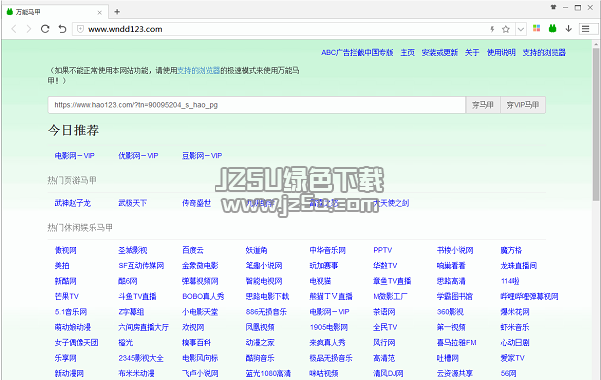This screenshot has height=380, width=601.
Task: Open the 飞卢小说网 link
Action: click(x=200, y=373)
